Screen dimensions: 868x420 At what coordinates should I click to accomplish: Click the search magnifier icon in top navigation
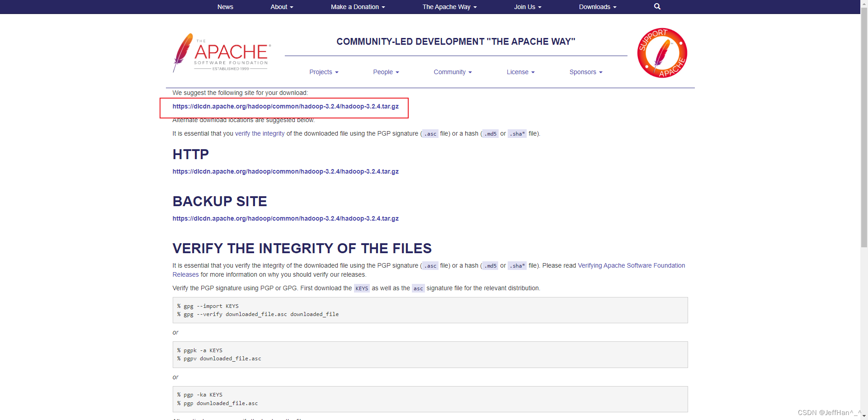click(657, 6)
